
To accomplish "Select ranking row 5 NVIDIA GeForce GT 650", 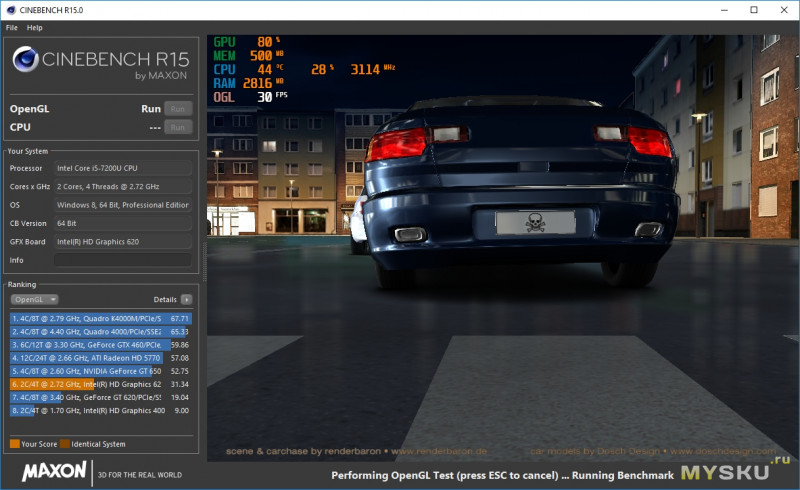I will (x=101, y=371).
